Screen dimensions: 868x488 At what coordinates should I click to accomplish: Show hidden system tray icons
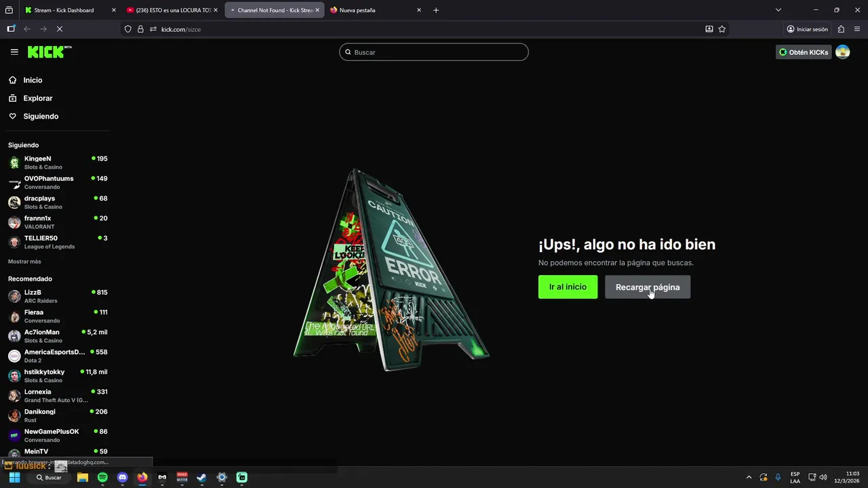[x=749, y=477]
